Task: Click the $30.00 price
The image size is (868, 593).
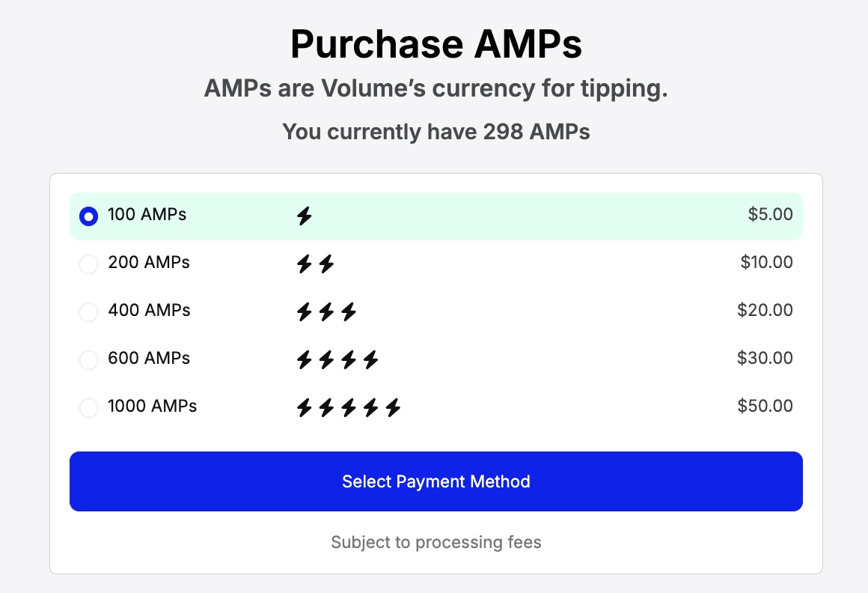Action: point(765,358)
